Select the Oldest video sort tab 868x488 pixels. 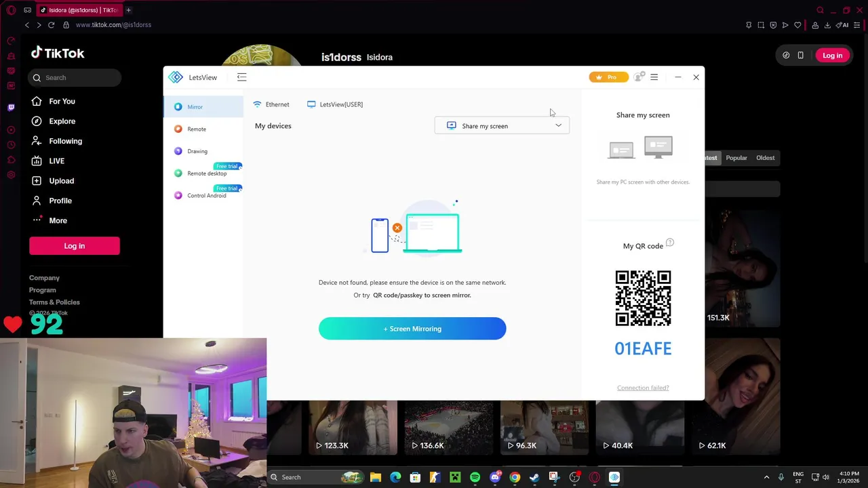click(x=765, y=158)
